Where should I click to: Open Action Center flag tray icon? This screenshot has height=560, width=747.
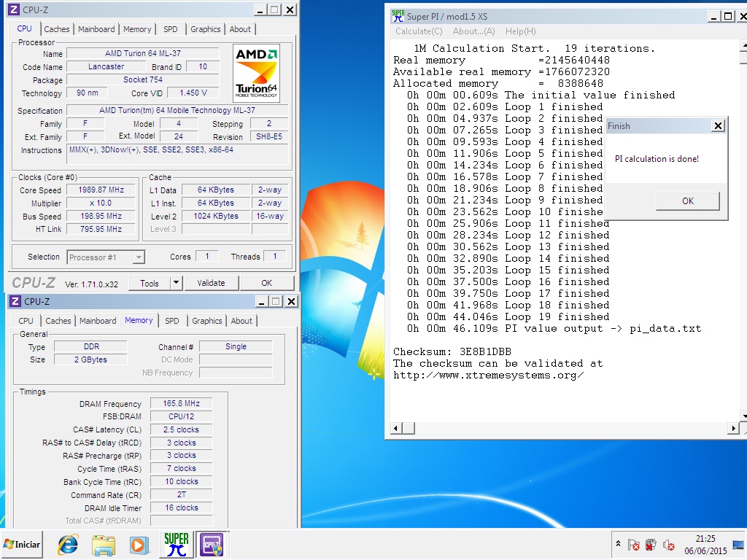[633, 544]
